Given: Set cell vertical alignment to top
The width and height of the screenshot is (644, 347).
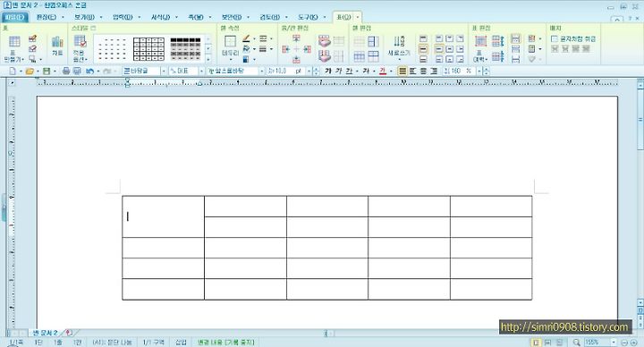Looking at the screenshot, I should point(423,38).
